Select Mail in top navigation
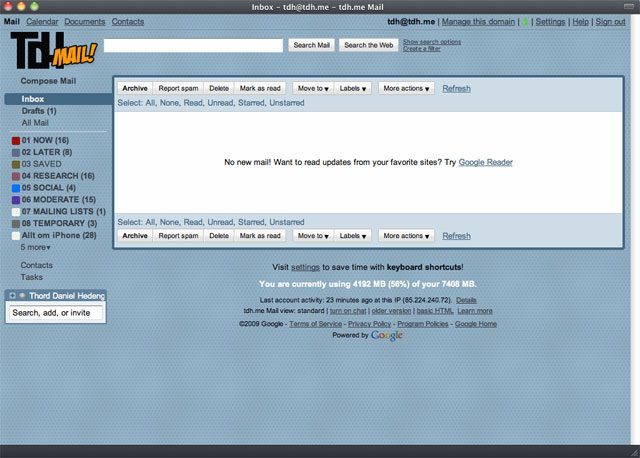This screenshot has width=640, height=458. (x=11, y=22)
